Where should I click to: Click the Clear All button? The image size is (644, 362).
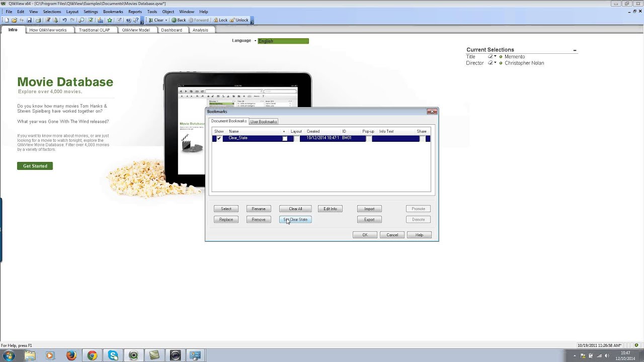[x=295, y=209]
